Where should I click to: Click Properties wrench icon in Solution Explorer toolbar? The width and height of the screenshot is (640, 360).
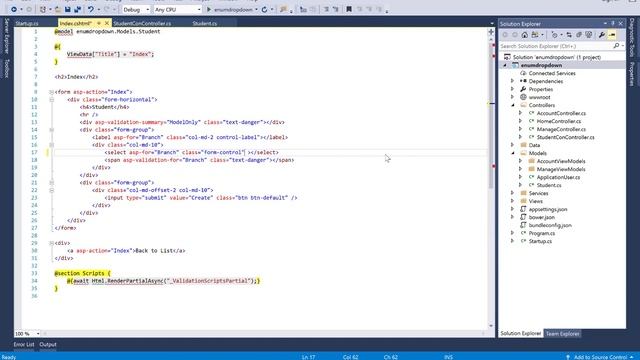click(x=602, y=35)
